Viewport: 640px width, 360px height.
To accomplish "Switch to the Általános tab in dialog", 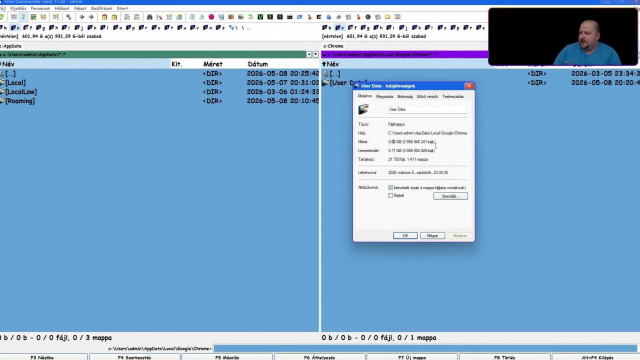I will coord(365,96).
